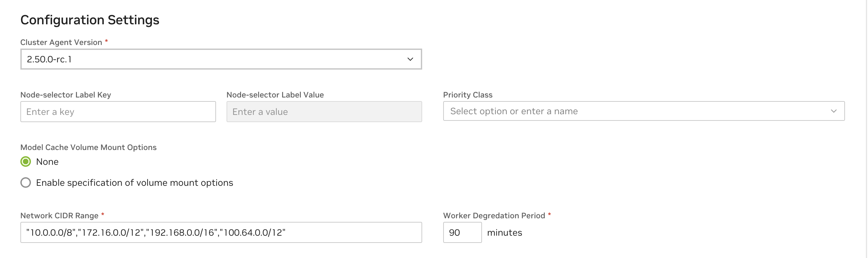The width and height of the screenshot is (868, 258).
Task: Click the minutes unit text
Action: [x=504, y=233]
